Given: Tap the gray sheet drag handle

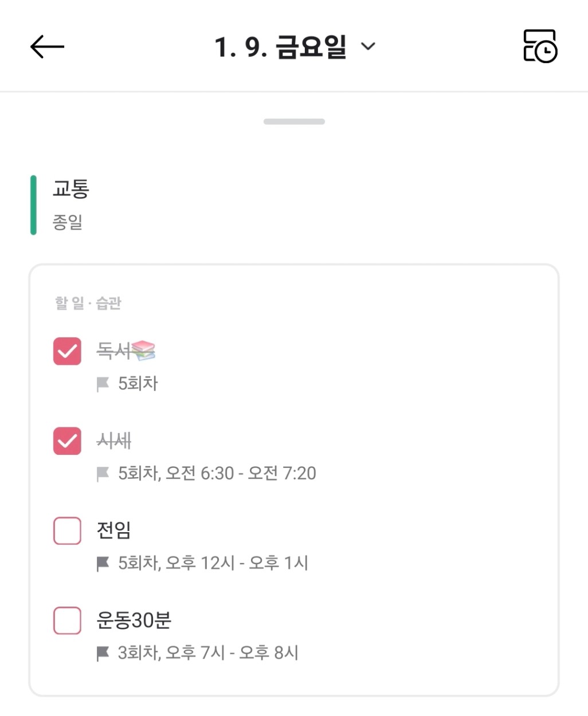Looking at the screenshot, I should pos(294,121).
